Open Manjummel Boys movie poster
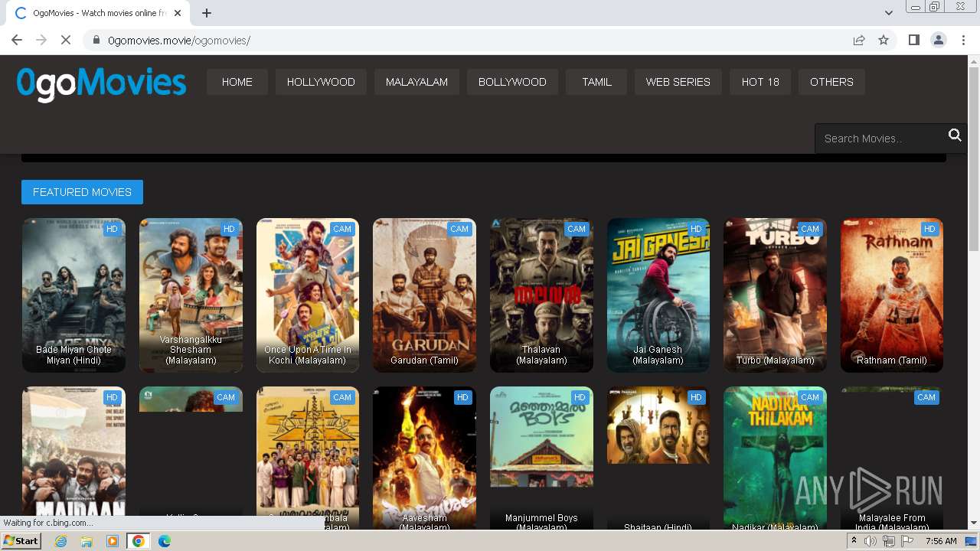980x551 pixels. (541, 458)
